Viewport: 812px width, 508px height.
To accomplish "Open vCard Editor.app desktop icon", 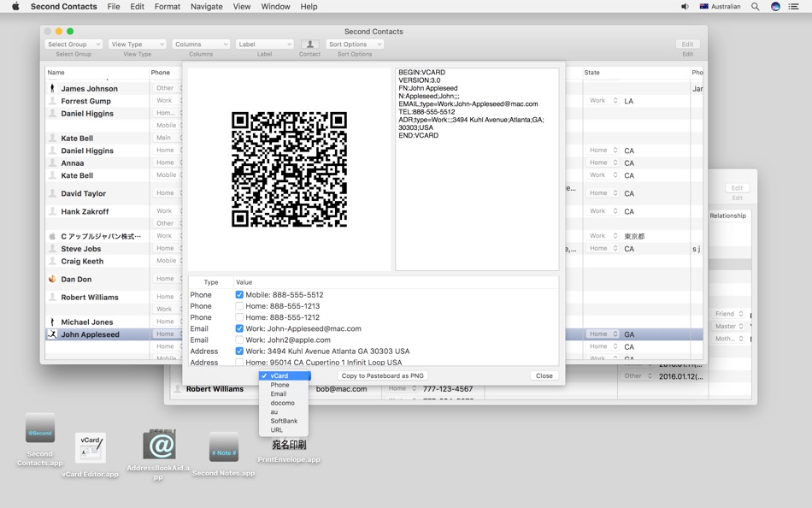I will (x=90, y=449).
